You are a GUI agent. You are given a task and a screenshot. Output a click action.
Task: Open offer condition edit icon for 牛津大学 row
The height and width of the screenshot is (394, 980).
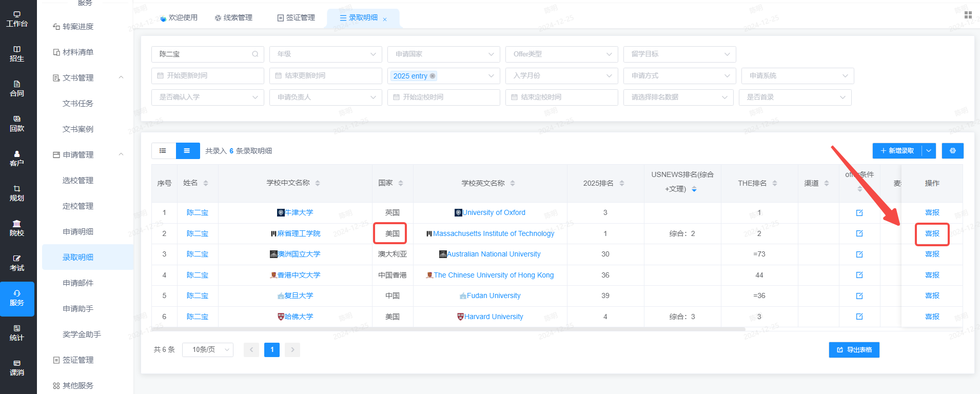pos(859,213)
